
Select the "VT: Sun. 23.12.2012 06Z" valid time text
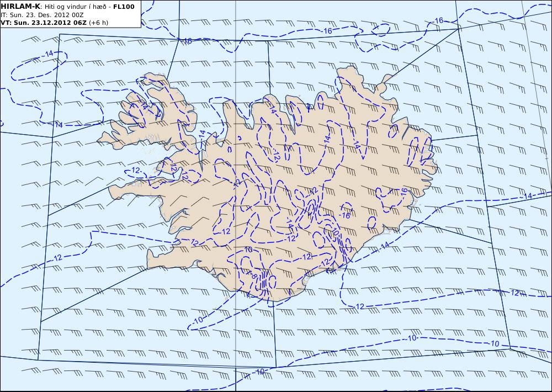click(x=44, y=23)
